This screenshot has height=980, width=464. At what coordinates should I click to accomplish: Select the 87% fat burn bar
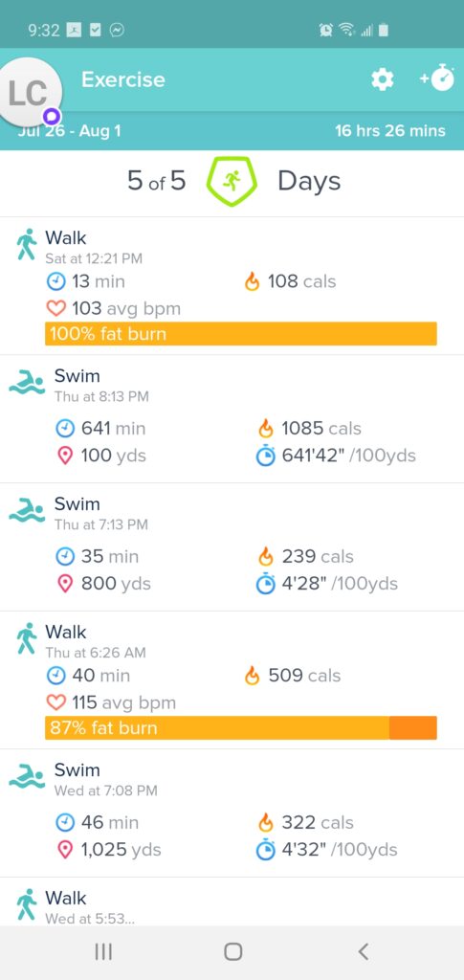(x=241, y=728)
